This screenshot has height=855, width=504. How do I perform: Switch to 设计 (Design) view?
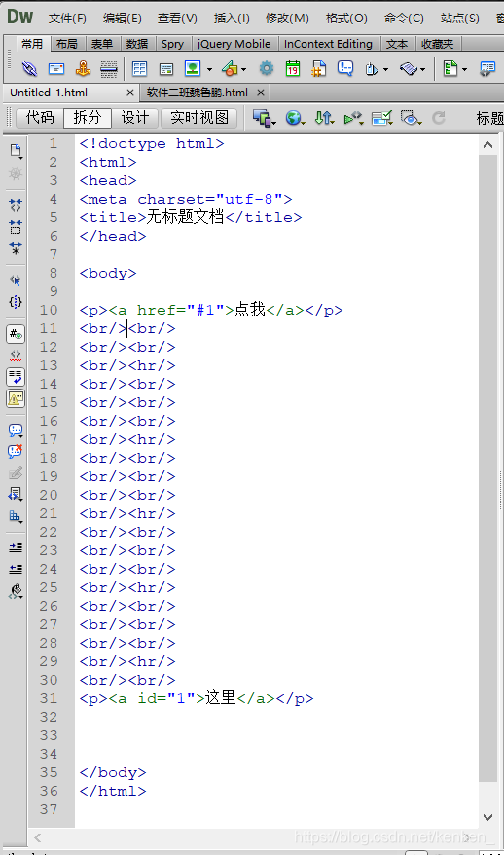coord(135,117)
